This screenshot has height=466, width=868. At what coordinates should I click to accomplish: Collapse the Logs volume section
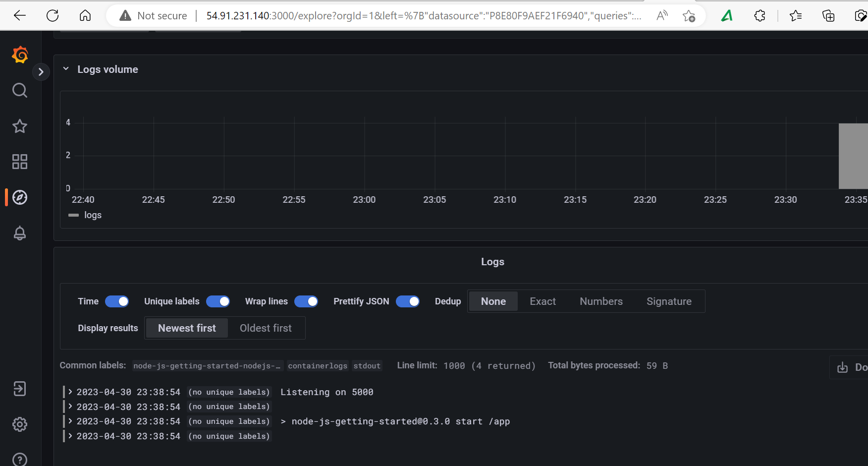tap(66, 69)
